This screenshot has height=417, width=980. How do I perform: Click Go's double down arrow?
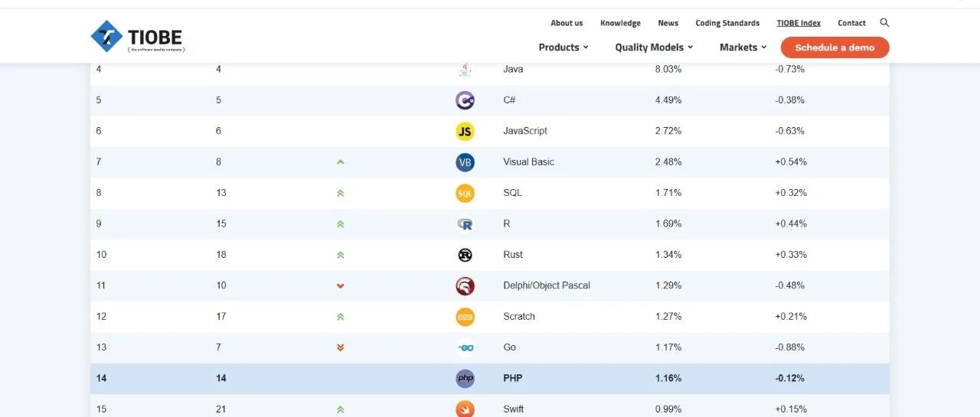[x=340, y=347]
